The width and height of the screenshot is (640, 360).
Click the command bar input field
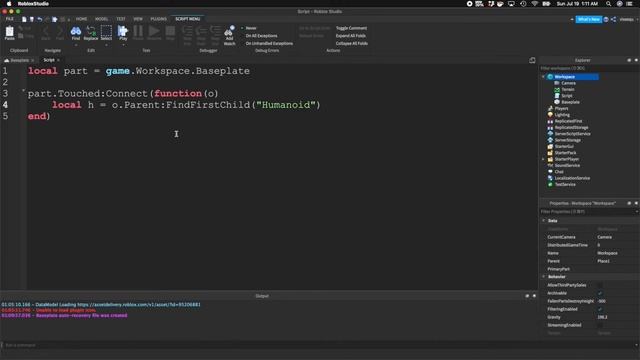coord(318,345)
